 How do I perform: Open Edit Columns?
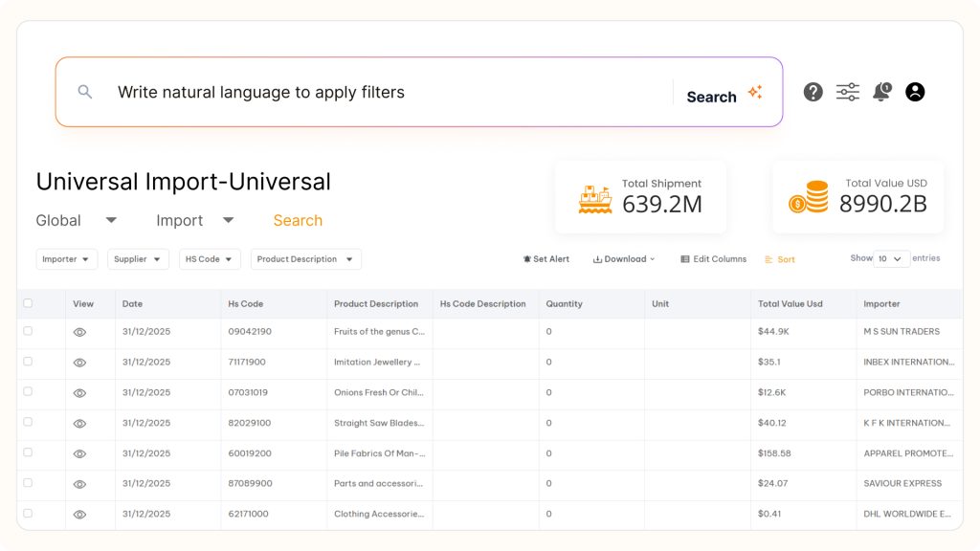713,259
